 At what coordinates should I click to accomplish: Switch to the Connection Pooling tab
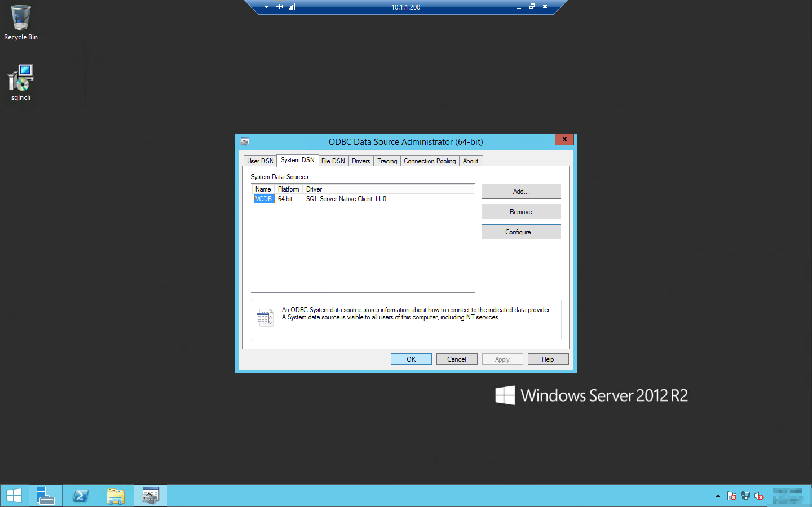coord(429,161)
